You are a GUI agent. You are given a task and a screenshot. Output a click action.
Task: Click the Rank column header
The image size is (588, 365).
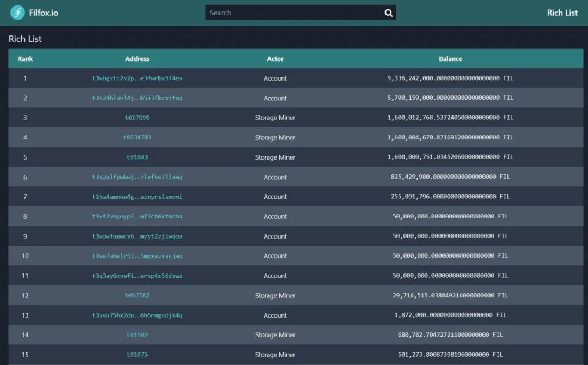click(25, 59)
